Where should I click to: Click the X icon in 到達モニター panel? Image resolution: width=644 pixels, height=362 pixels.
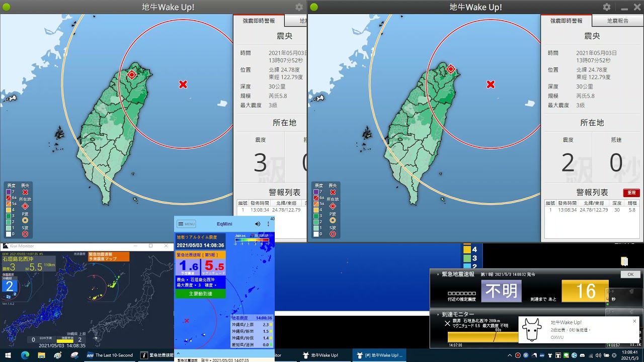[447, 323]
